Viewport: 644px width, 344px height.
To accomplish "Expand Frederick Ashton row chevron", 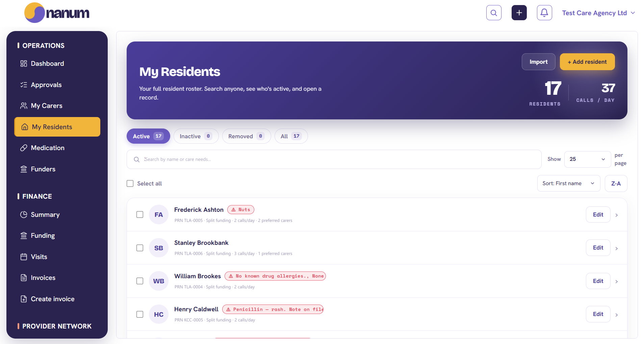I will [x=617, y=215].
